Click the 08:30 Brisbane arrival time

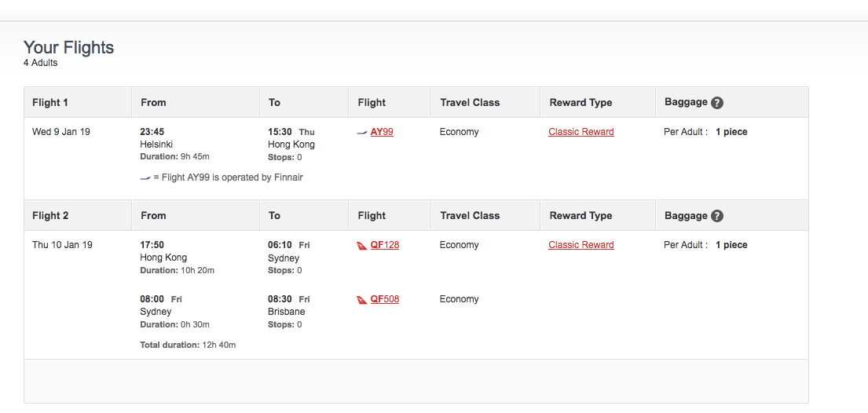(280, 299)
